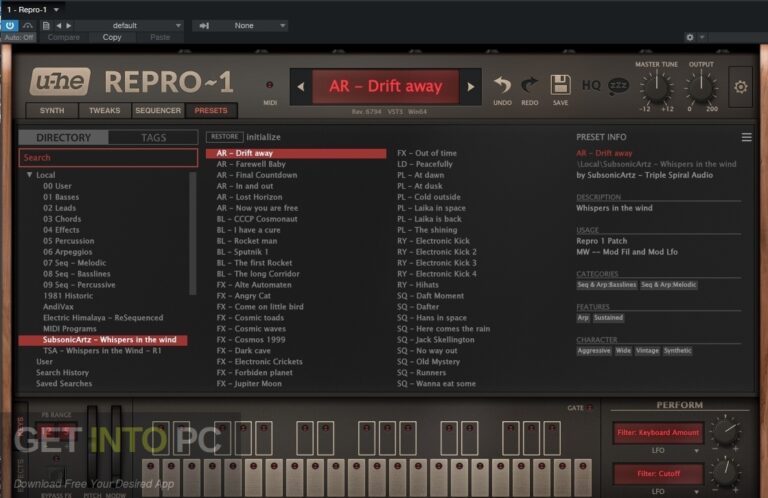Open the Search History item

point(62,373)
